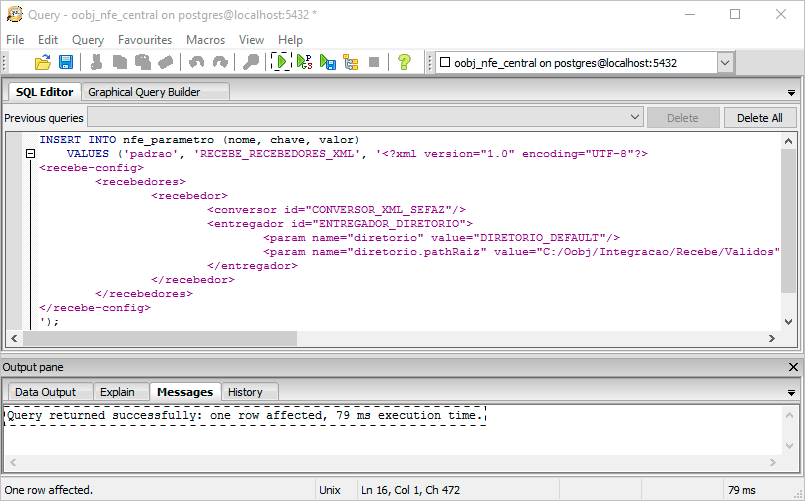Click the DIRETORIO_DEFAULT param line
Viewport: 805px width, 501px height.
441,238
